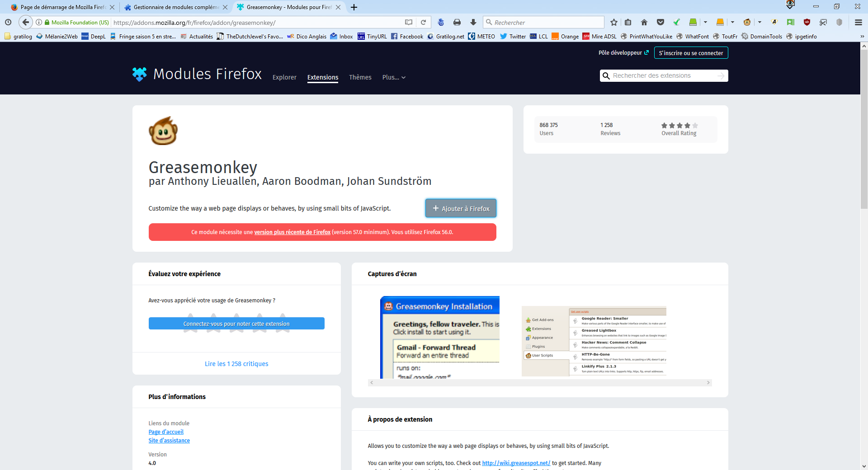
Task: Show bookmarks list icon next to star
Action: (x=628, y=22)
